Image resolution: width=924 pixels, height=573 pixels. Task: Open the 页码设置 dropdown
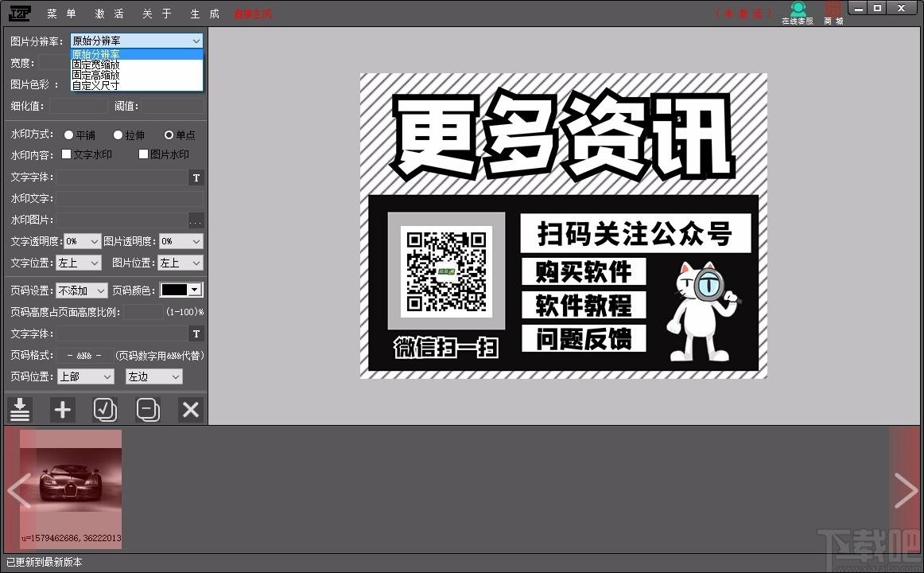[82, 290]
